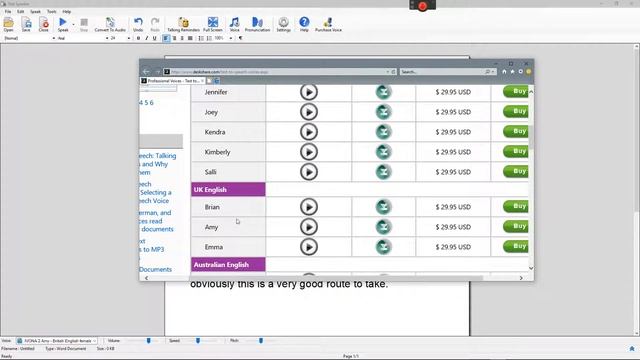Open the Tools menu
This screenshot has height=360, width=640.
(x=51, y=11)
